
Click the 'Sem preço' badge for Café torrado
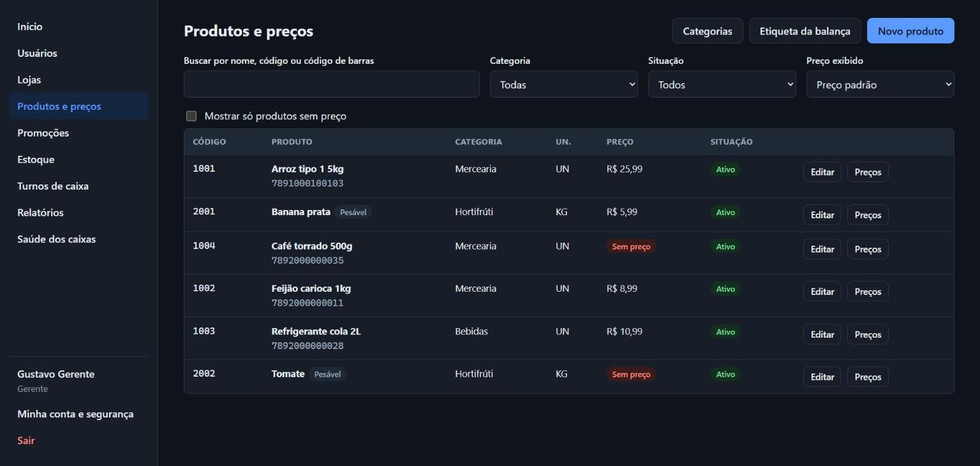631,246
